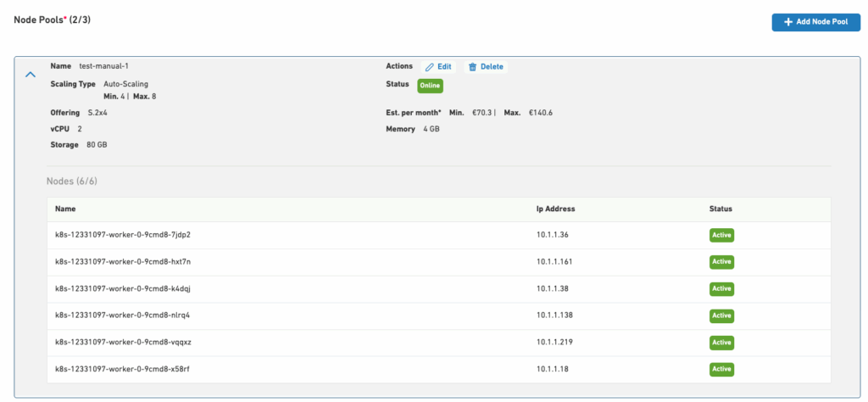Select node ending in hxt7n
This screenshot has width=868, height=402.
[x=129, y=261]
